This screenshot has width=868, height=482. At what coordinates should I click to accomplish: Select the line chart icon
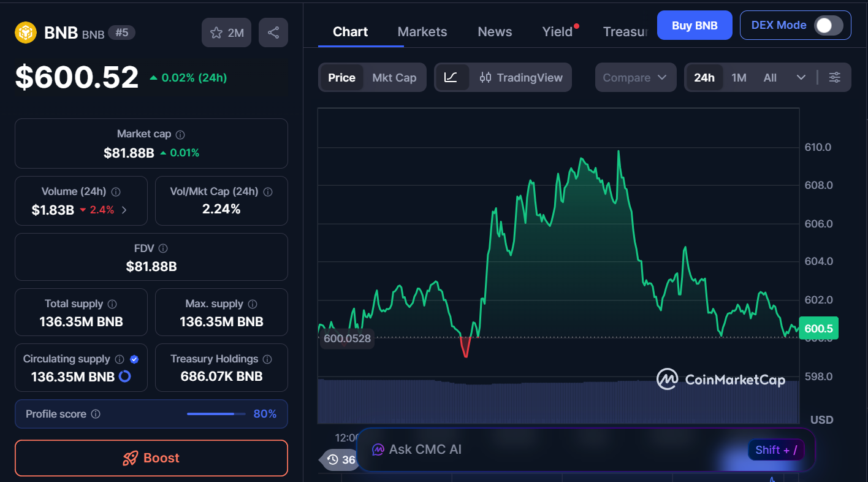451,77
